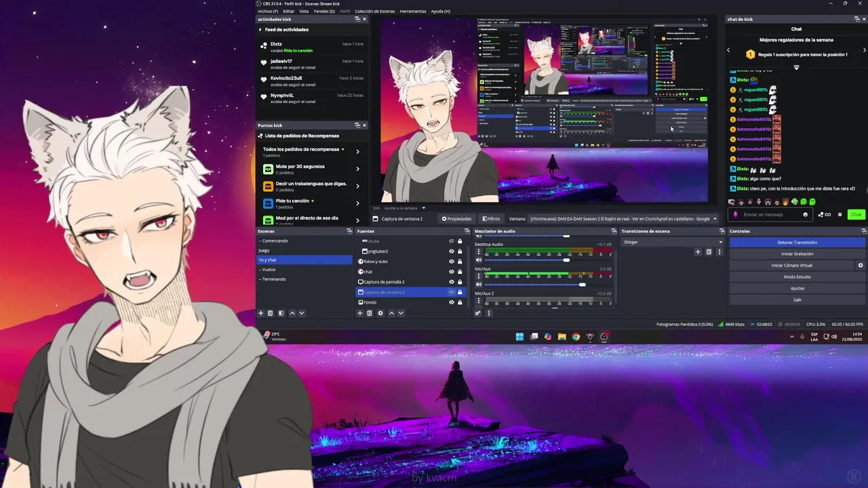
Task: Unlock Captura de pantalla 2 lock
Action: [x=460, y=282]
